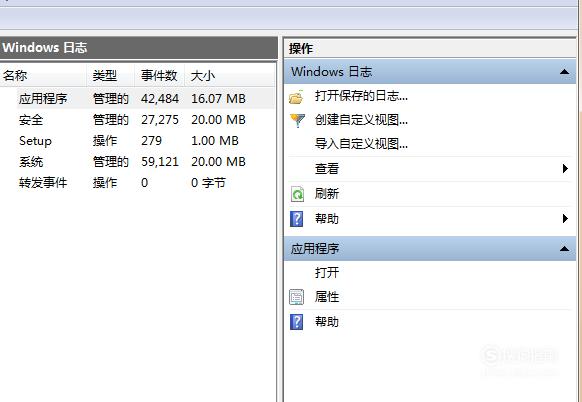The width and height of the screenshot is (582, 402).
Task: Click the help question icon below 属性
Action: 297,322
